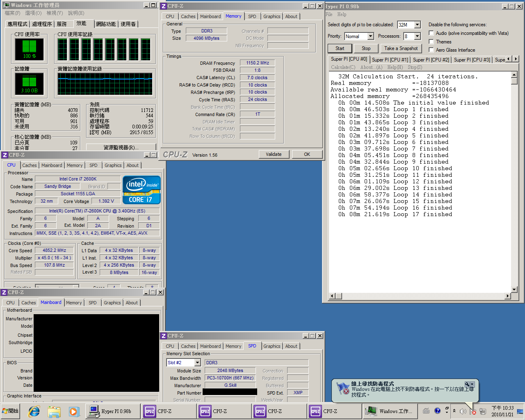Click the OK button in CPU-Z Memory window
The image size is (525, 420).
(307, 154)
